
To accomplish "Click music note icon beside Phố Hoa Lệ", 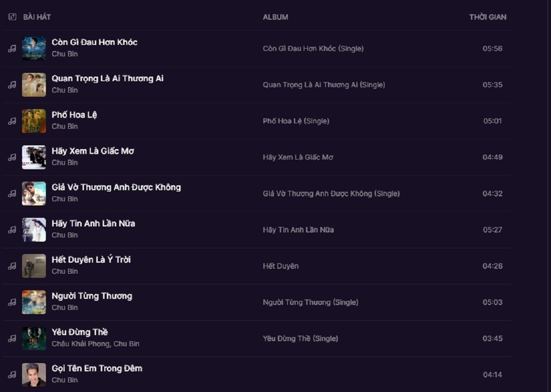I will 12,121.
